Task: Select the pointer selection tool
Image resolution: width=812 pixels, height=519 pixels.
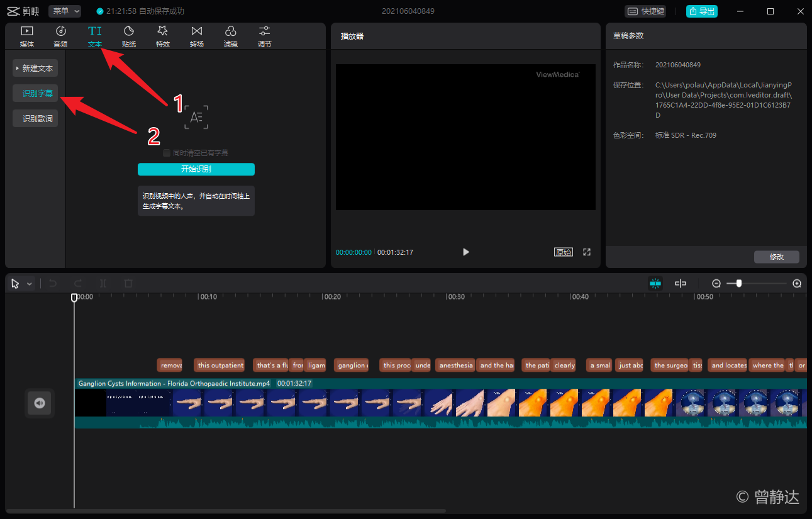Action: tap(16, 284)
